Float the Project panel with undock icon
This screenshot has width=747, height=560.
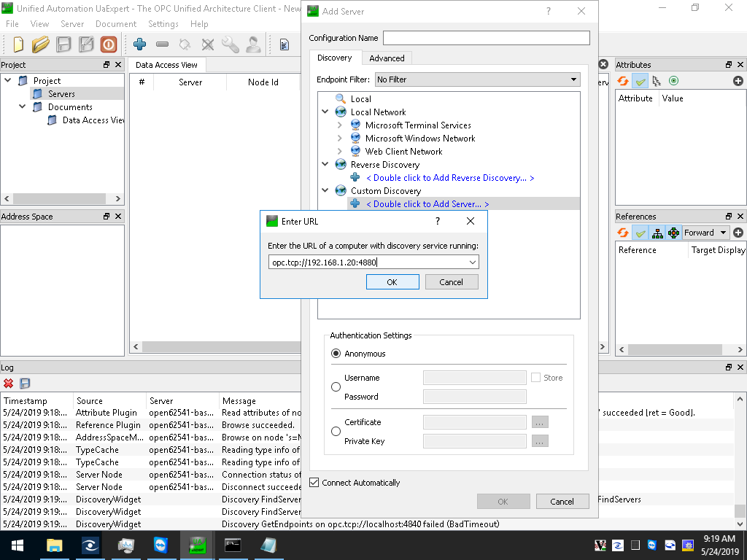107,65
